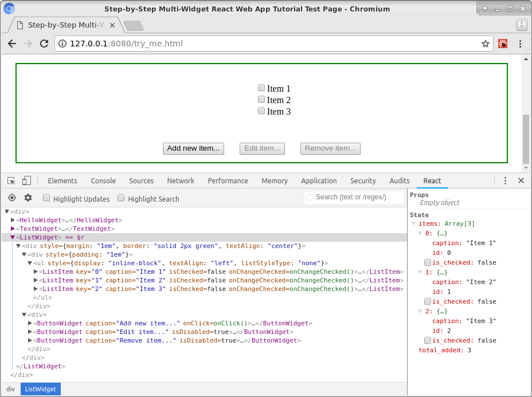Reload the page using the refresh icon

44,43
